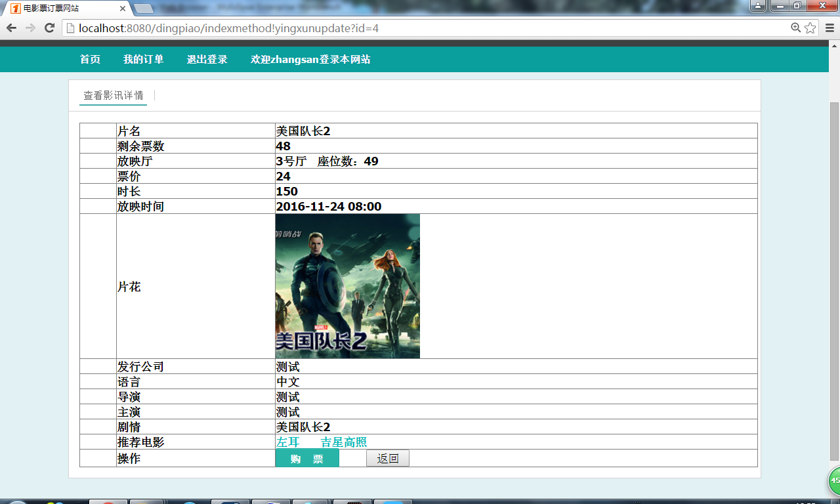Screen dimensions: 840x504
Task: Open a new browser tab
Action: (144, 9)
